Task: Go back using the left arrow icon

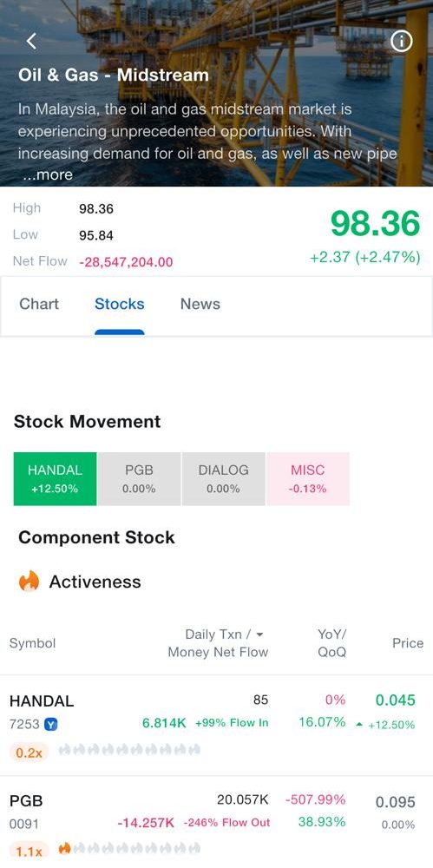Action: pos(31,41)
